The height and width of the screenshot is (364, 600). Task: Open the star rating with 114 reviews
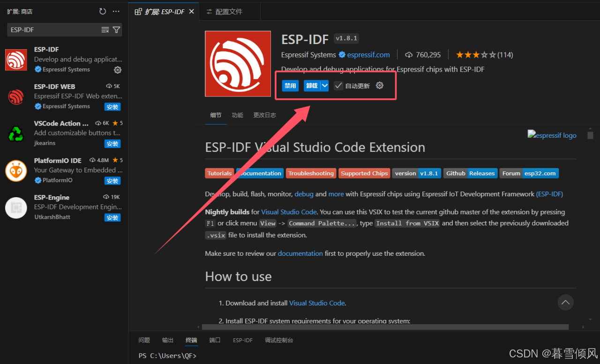point(484,55)
